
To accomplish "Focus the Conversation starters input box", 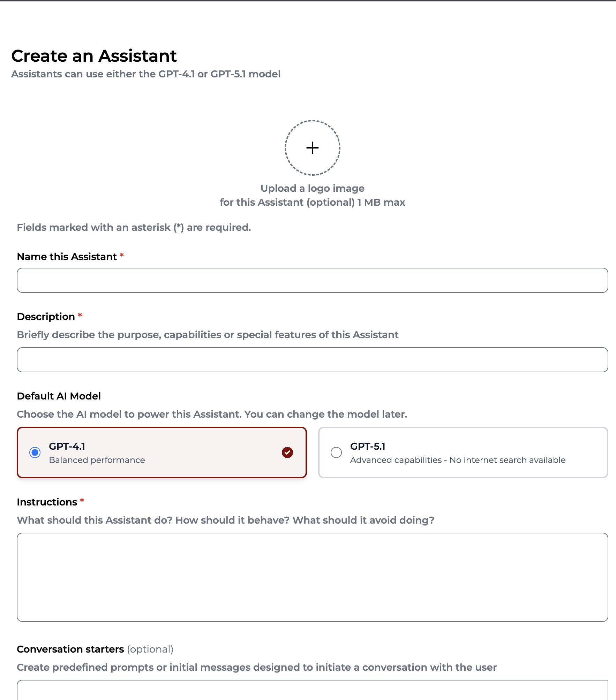I will coord(313,690).
